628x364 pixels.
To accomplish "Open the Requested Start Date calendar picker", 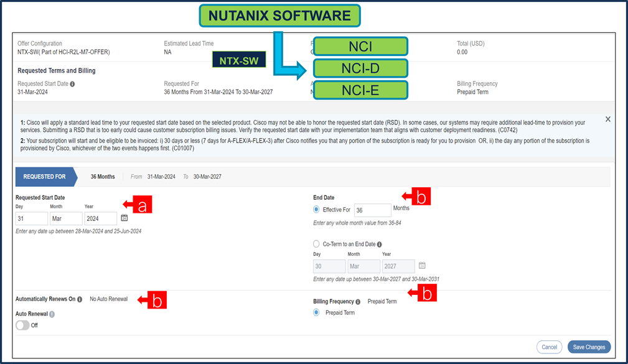I will (124, 218).
